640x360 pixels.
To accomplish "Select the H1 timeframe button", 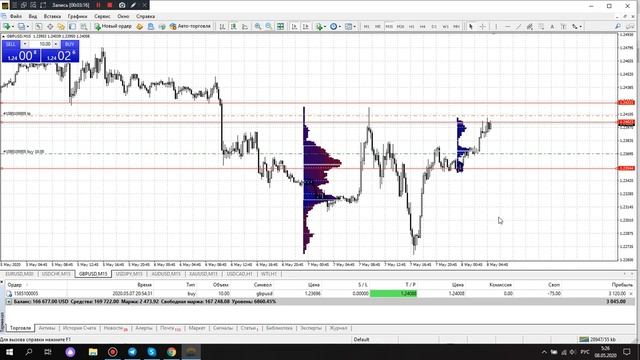I will [x=411, y=27].
